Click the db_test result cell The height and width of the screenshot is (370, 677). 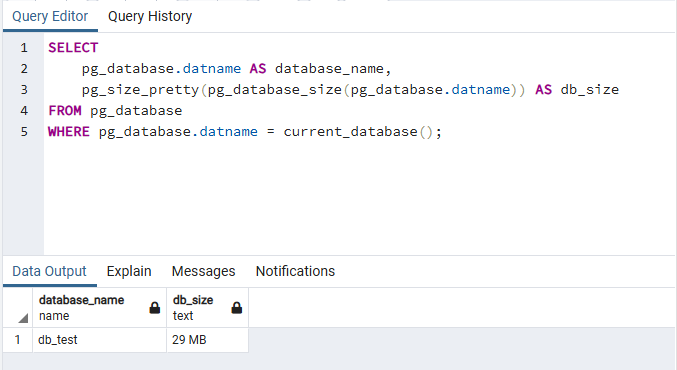point(99,340)
